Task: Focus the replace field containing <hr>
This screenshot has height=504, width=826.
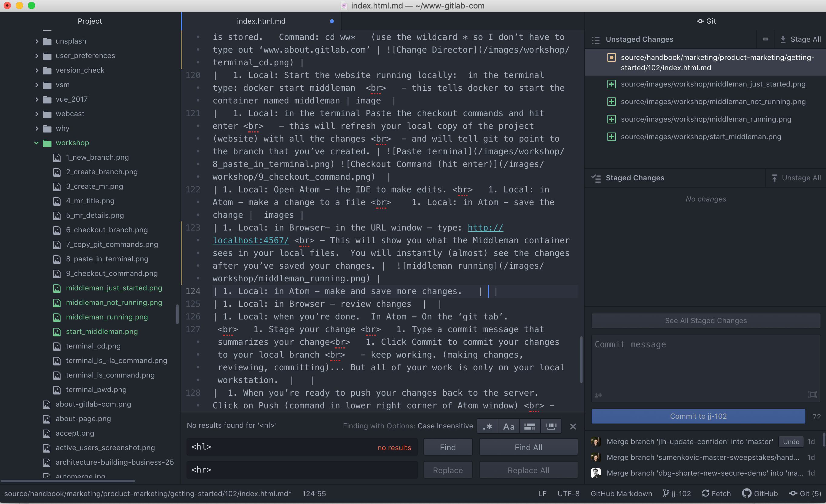Action: click(302, 470)
